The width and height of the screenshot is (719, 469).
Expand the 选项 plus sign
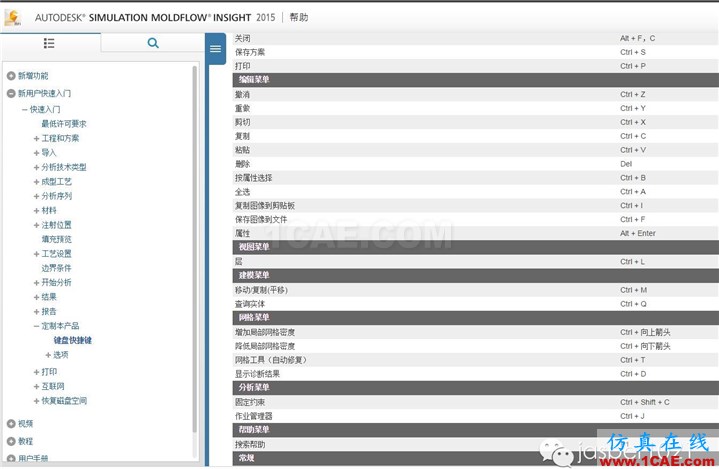click(x=48, y=355)
